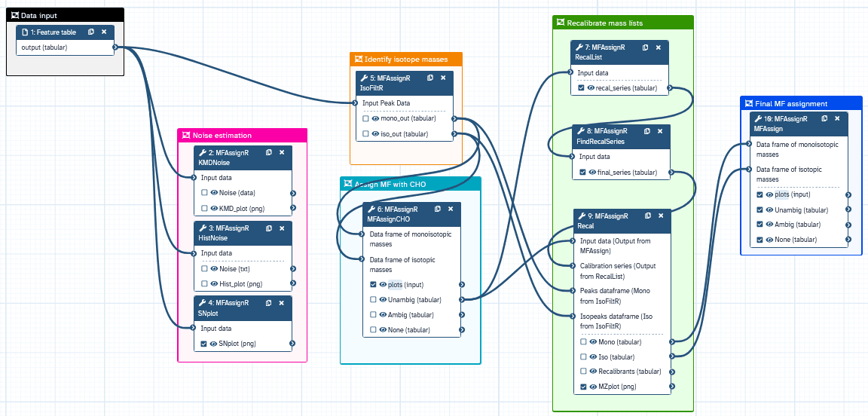Viewport: 868px width, 416px height.
Task: Click the Recal node copy icon
Action: point(648,216)
